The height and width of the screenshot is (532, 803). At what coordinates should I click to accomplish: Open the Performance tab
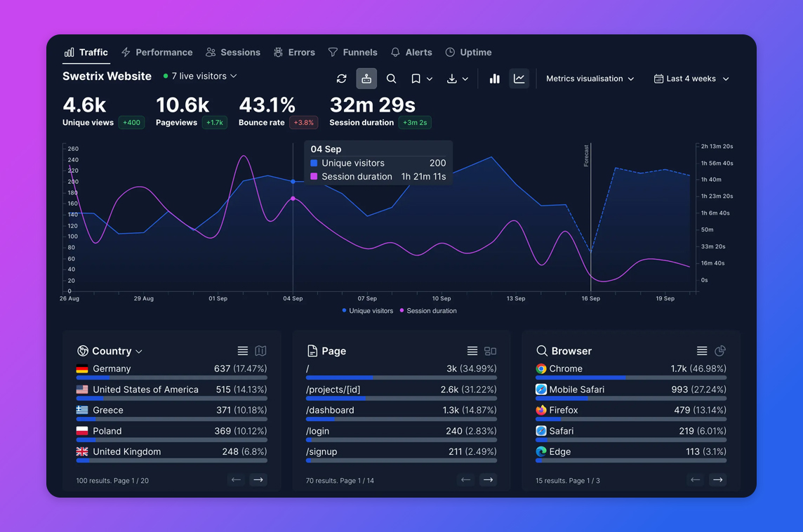[157, 52]
